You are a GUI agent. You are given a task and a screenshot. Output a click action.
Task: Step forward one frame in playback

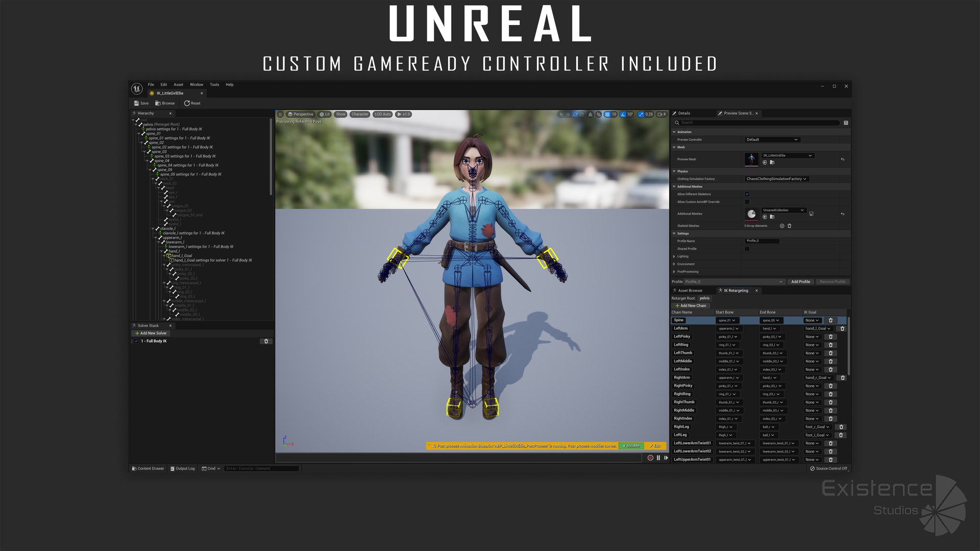(666, 458)
